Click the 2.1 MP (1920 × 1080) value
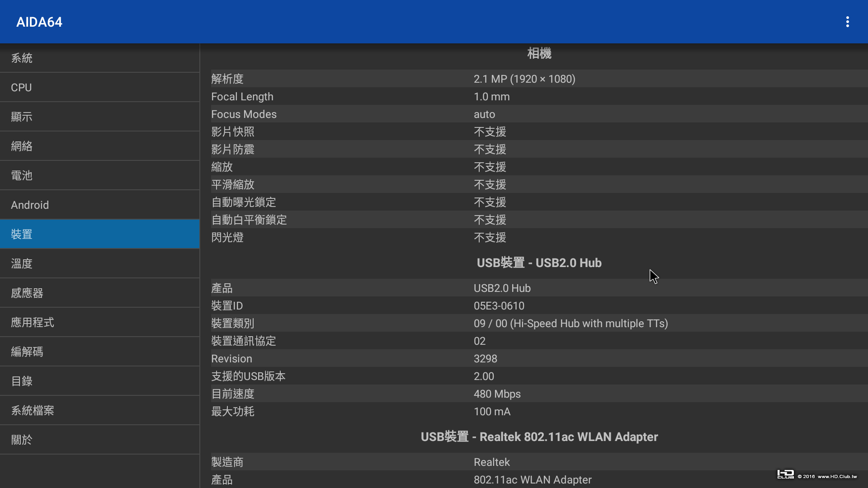 tap(524, 79)
